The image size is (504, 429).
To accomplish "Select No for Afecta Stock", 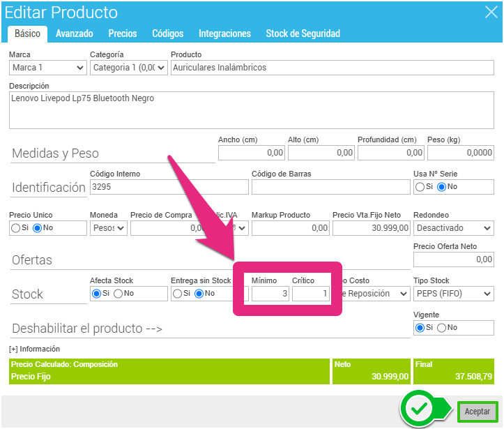I will click(119, 294).
